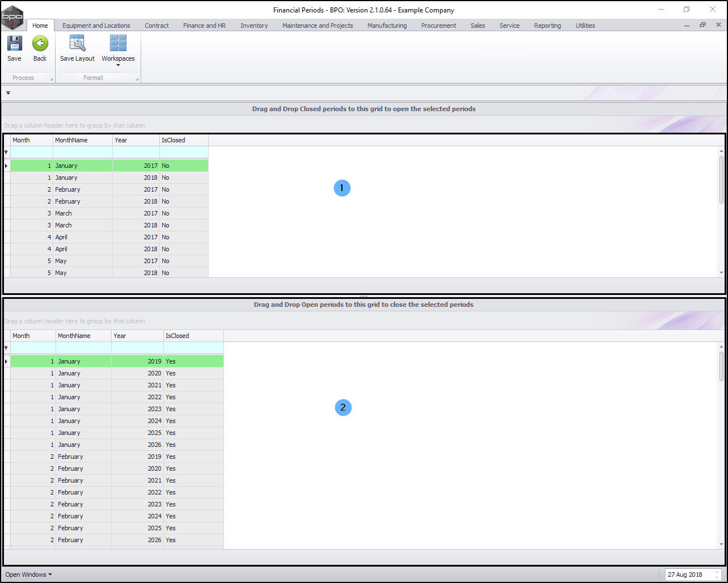The image size is (728, 583).
Task: Select the January 2017 open period row
Action: point(109,166)
